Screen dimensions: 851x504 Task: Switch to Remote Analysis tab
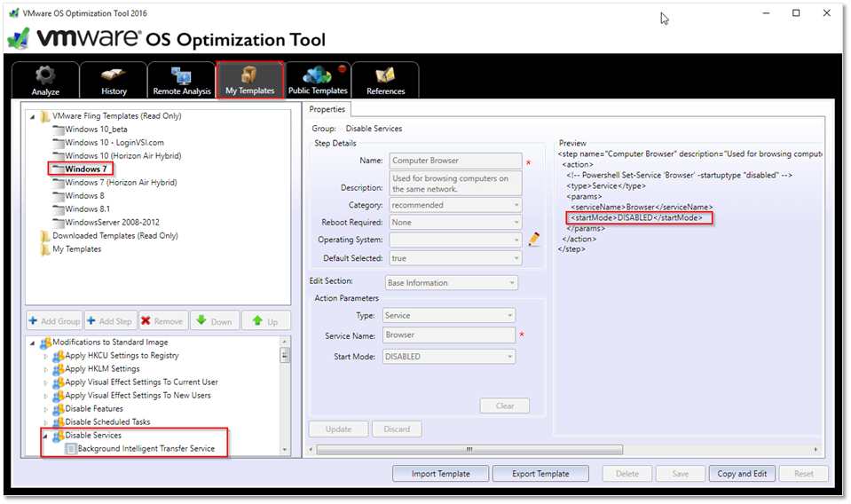click(x=181, y=80)
